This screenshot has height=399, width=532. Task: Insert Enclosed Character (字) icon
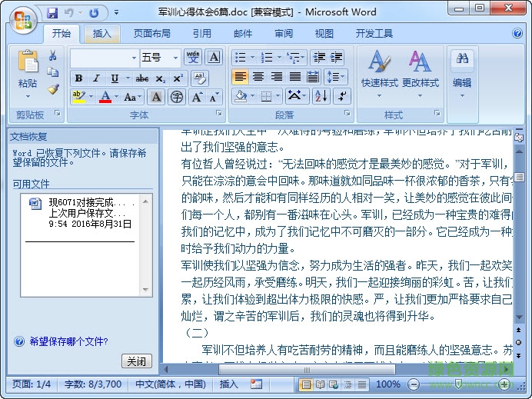[x=176, y=98]
